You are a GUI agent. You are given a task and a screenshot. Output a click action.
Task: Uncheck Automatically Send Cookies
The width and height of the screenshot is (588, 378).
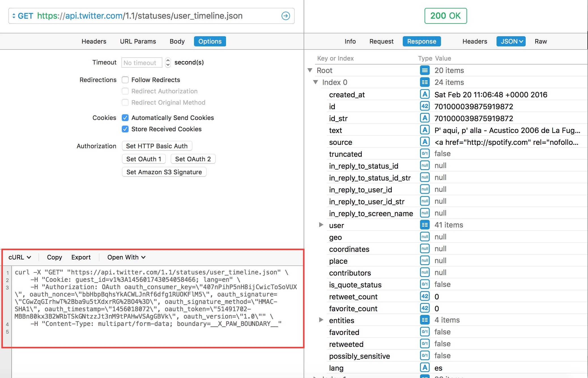pos(125,118)
